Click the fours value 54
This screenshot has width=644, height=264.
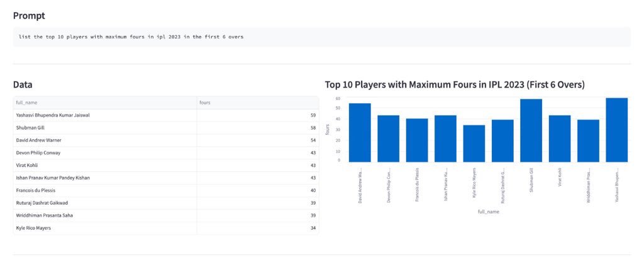313,141
